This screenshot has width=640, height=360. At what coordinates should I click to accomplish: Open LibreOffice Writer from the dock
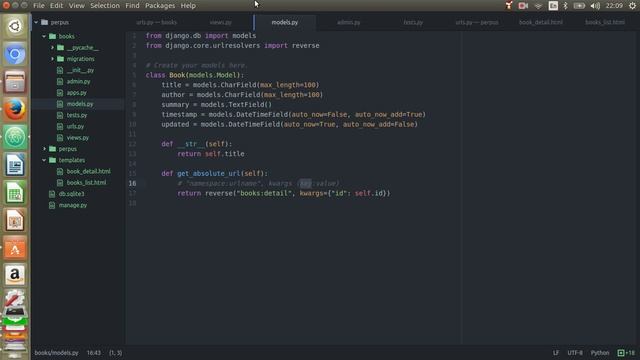pos(15,165)
